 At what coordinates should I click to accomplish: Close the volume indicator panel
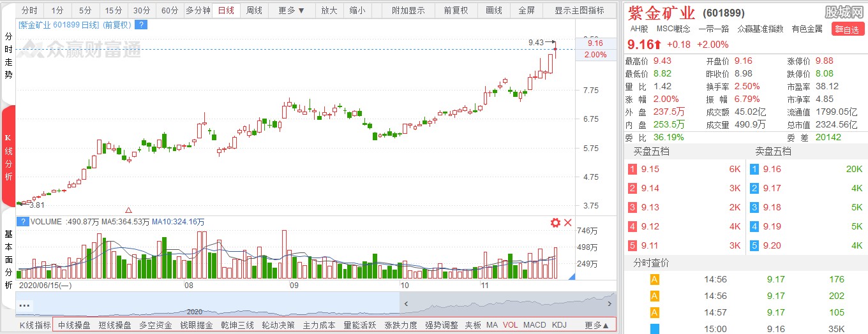(568, 222)
